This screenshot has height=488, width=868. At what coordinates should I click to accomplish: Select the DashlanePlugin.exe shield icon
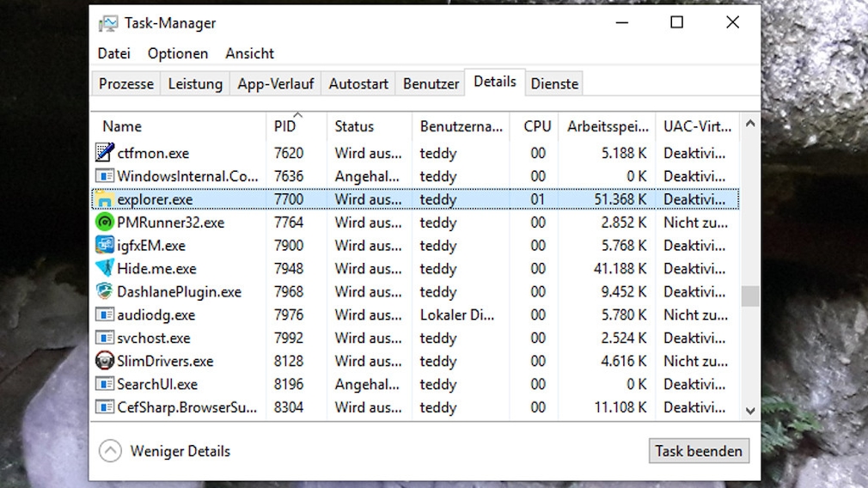[104, 292]
